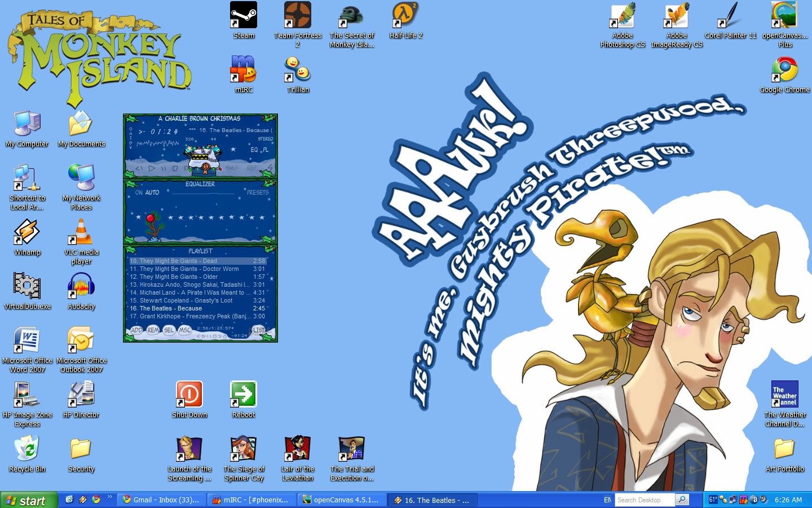
Task: Open playlist REM menu
Action: (153, 330)
